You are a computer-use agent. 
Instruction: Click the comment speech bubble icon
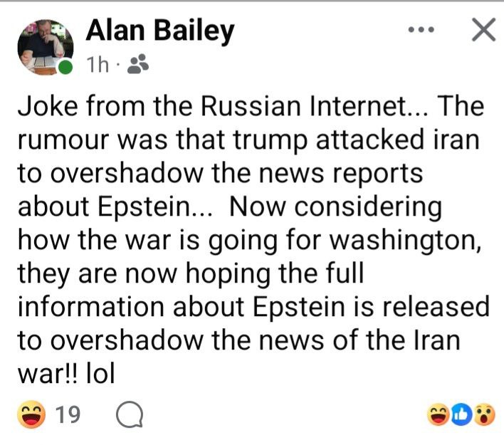129,414
